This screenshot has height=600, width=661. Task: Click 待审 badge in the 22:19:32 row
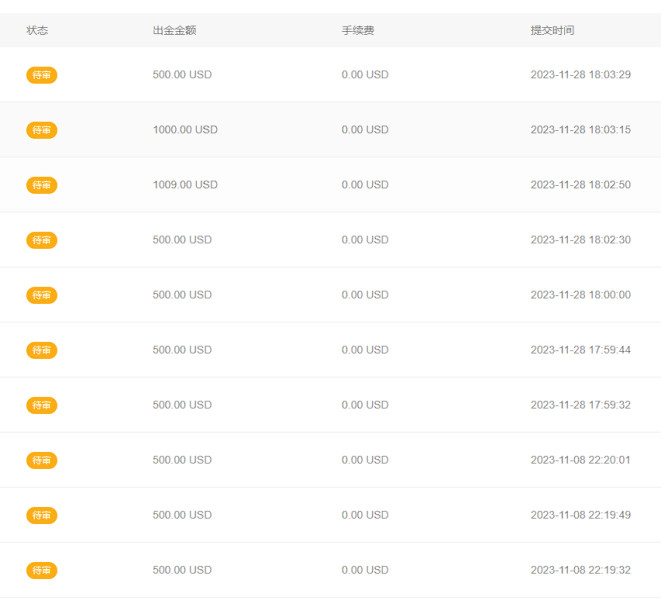point(42,570)
